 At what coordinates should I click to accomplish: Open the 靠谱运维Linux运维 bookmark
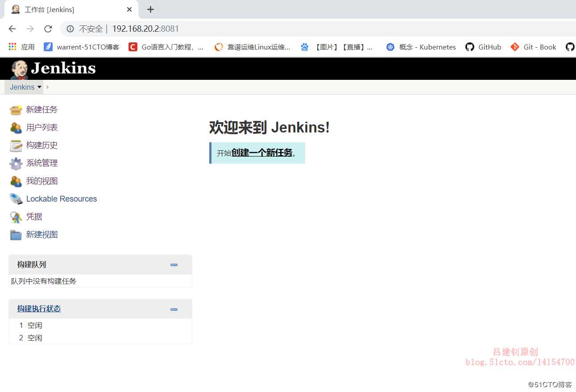pyautogui.click(x=252, y=47)
